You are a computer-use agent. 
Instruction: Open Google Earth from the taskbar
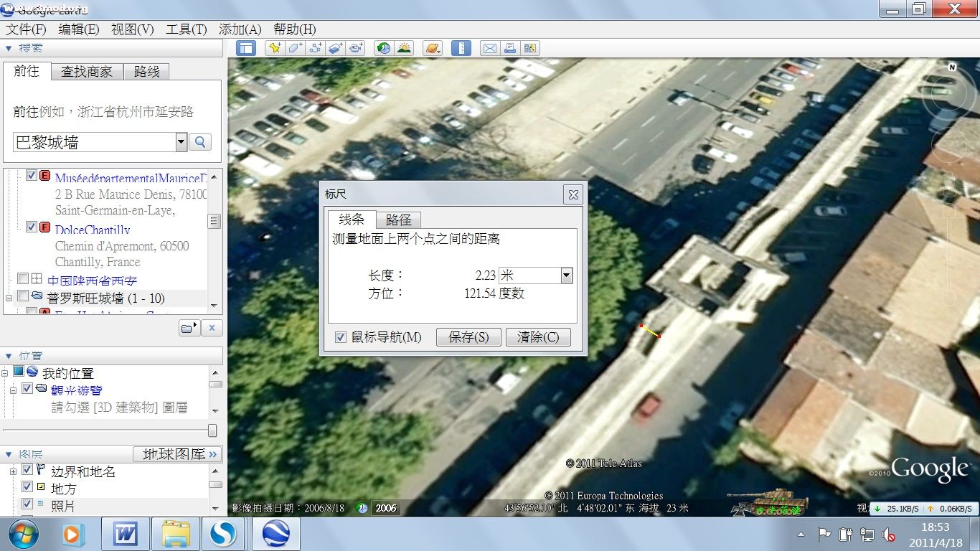coord(275,534)
